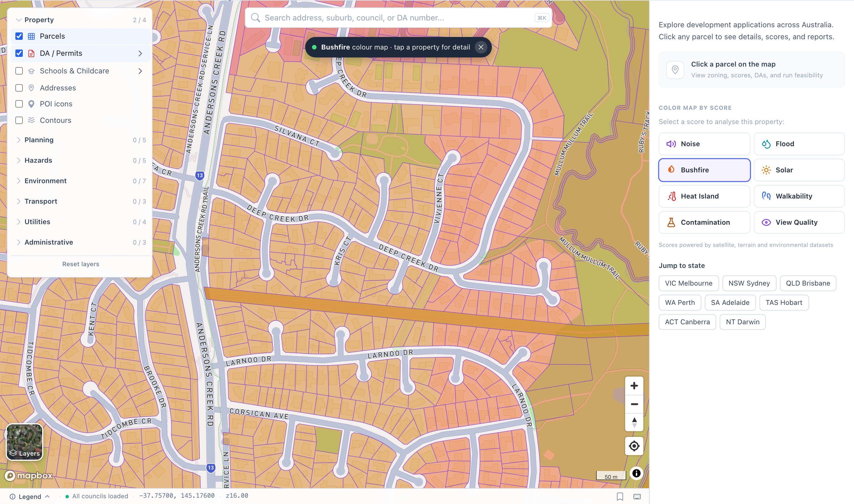Enable the Contours layer checkbox
Screen dimensions: 854x504
[19, 120]
